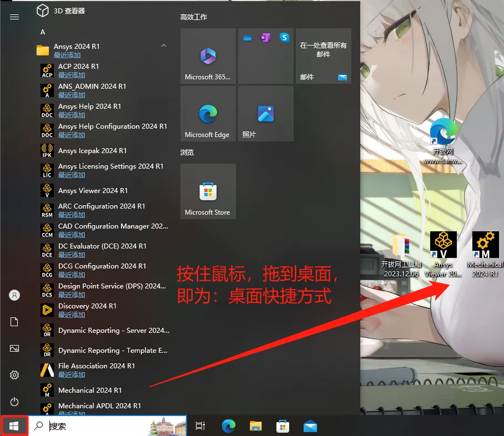Launch DC Evaluator (DCE) 2024 R1 icon
The width and height of the screenshot is (504, 436).
click(x=47, y=250)
